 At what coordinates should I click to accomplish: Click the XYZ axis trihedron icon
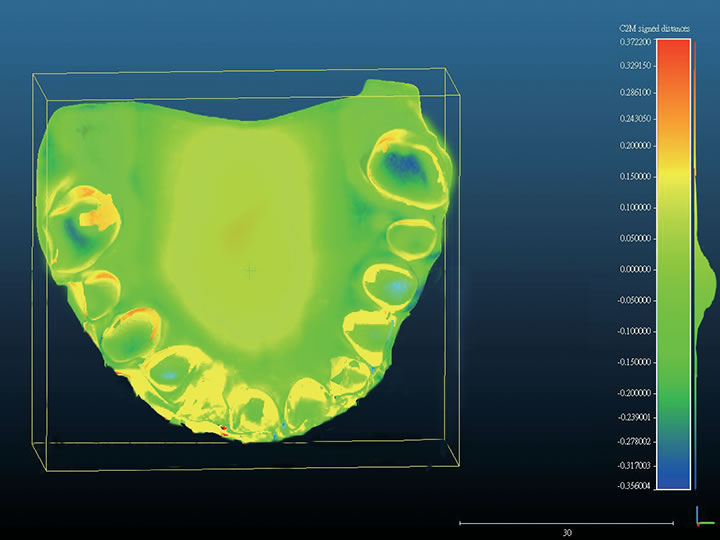pos(703,515)
